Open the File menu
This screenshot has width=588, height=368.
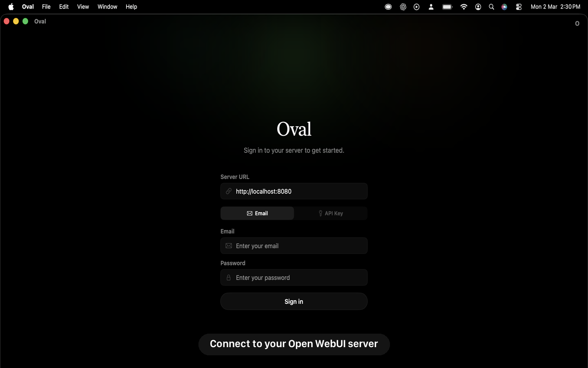coord(46,7)
